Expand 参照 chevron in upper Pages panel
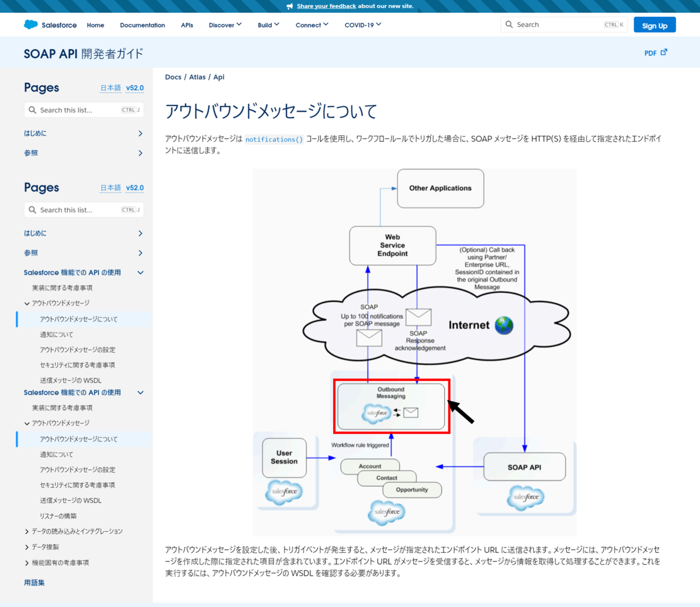 141,153
